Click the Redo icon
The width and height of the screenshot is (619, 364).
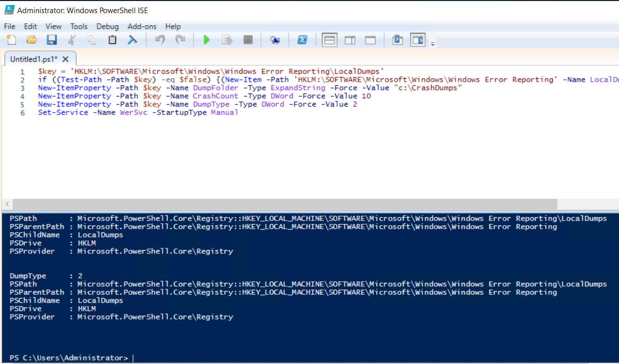point(180,39)
